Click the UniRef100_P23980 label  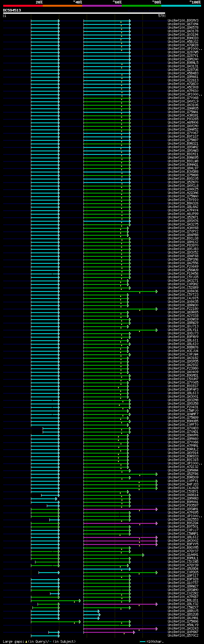183,368
